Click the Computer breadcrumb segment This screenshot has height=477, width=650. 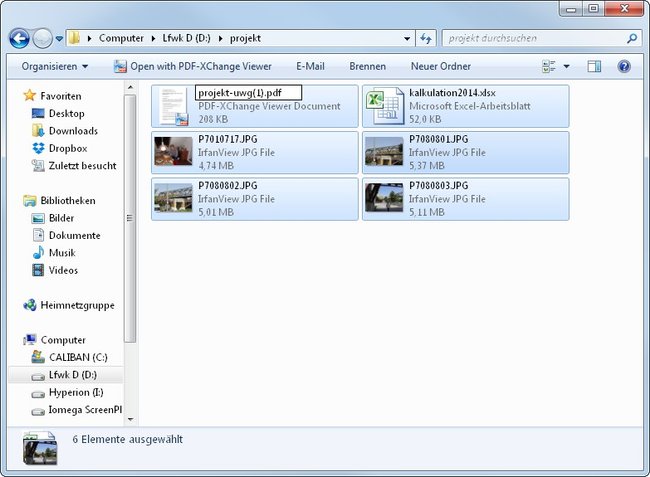(x=121, y=38)
